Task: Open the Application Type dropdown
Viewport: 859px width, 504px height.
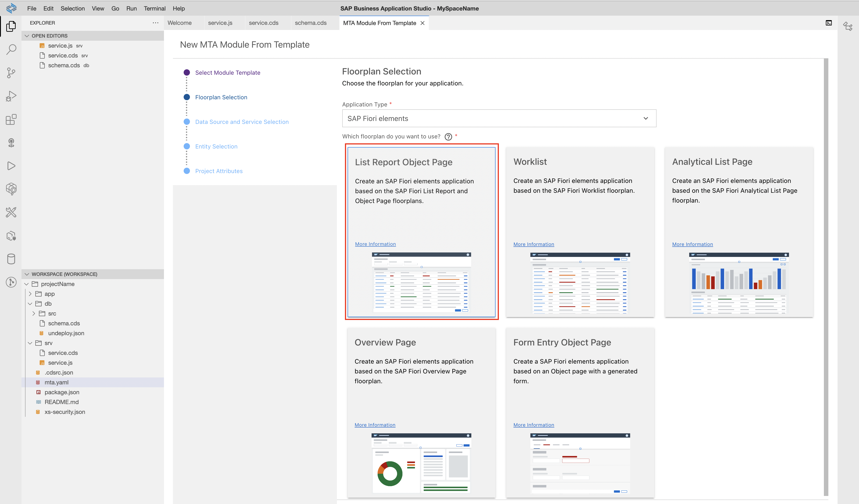Action: click(x=499, y=118)
